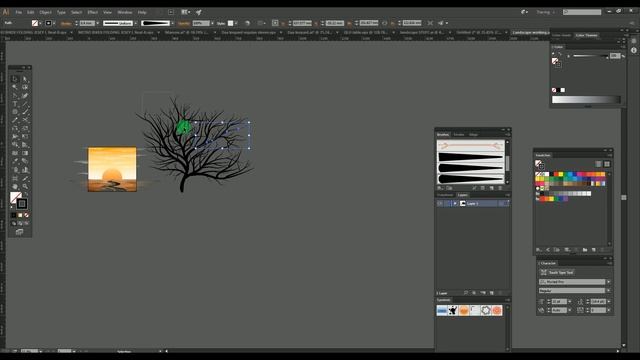Click the Fill color box in toolbox
Screen dimensions: 640x360
tap(16, 198)
